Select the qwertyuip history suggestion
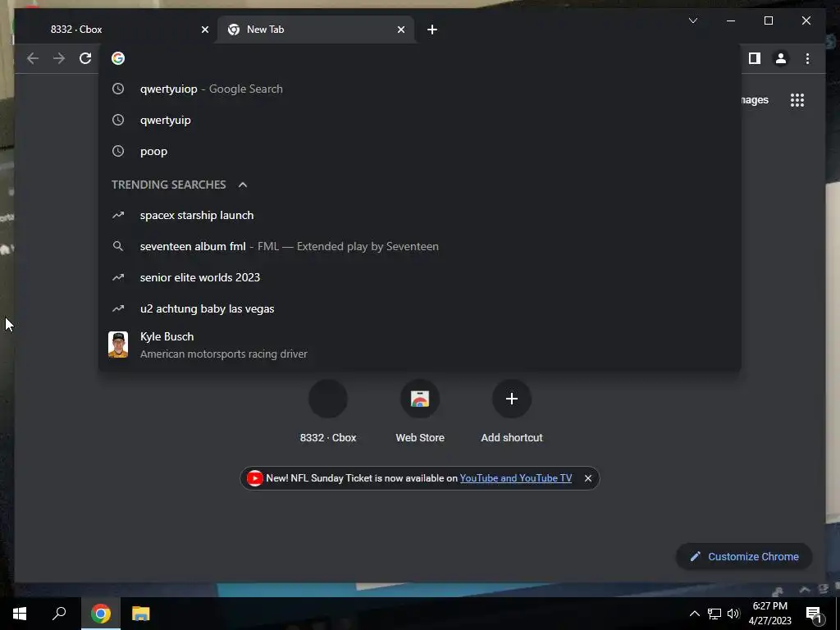Screen dimensions: 840x630 click(421, 120)
